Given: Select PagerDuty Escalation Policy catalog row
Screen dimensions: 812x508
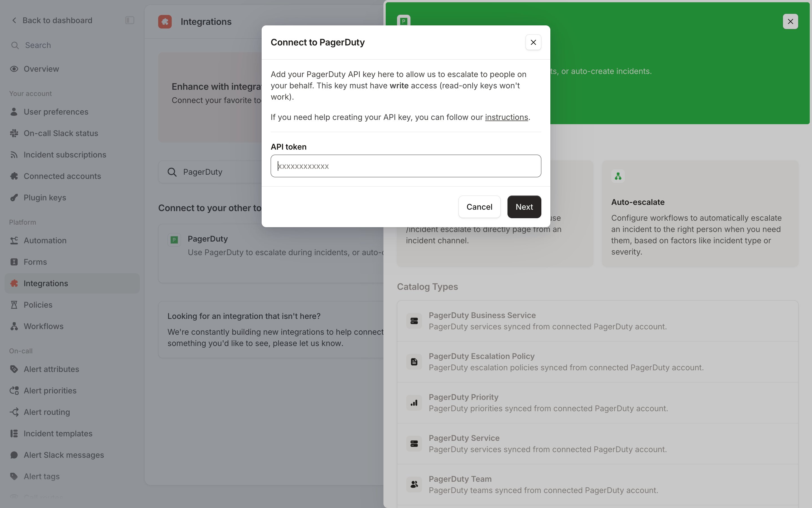Looking at the screenshot, I should pos(597,362).
